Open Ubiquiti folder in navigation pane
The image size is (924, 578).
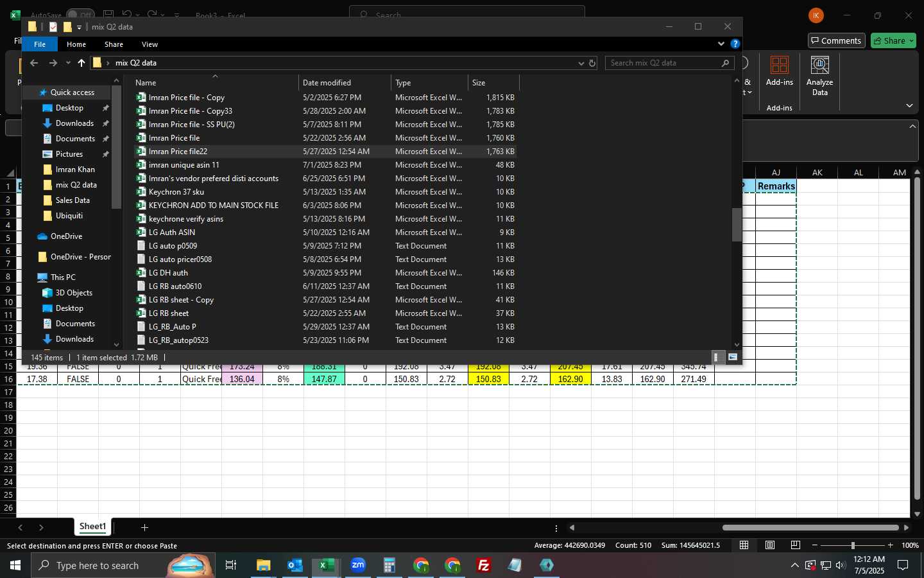click(x=69, y=216)
